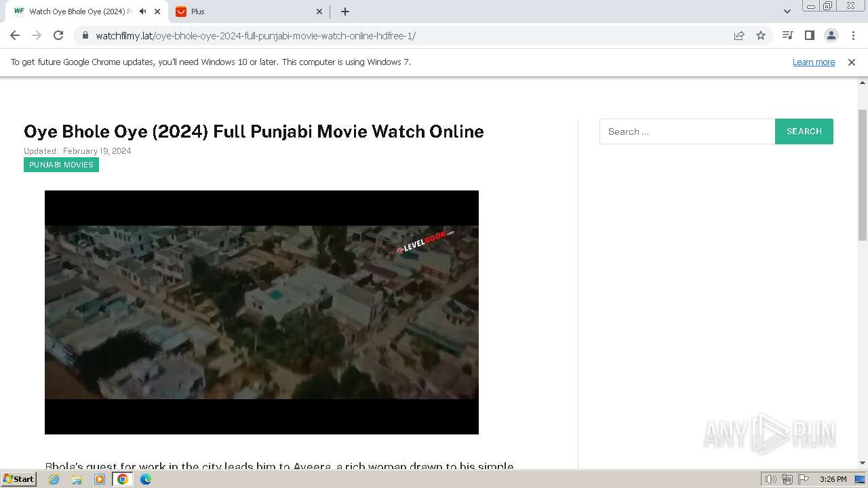Click scrollbar down arrow
This screenshot has width=868, height=488.
[863, 463]
